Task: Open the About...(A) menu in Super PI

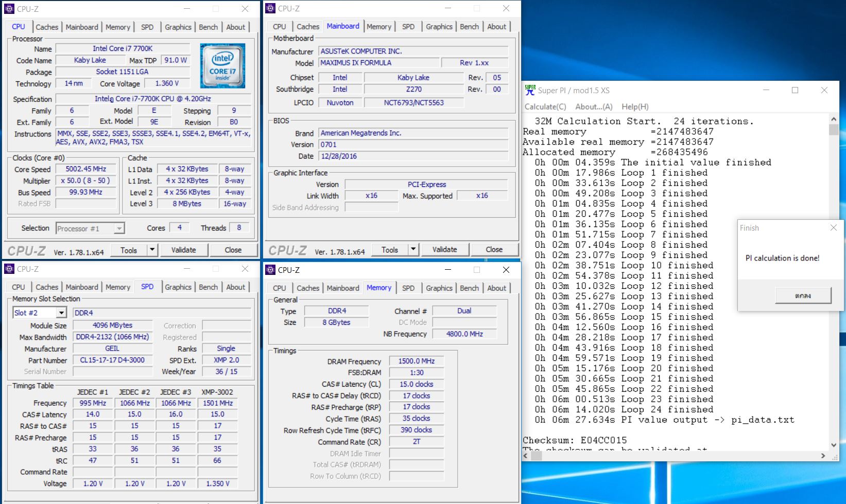Action: point(594,107)
